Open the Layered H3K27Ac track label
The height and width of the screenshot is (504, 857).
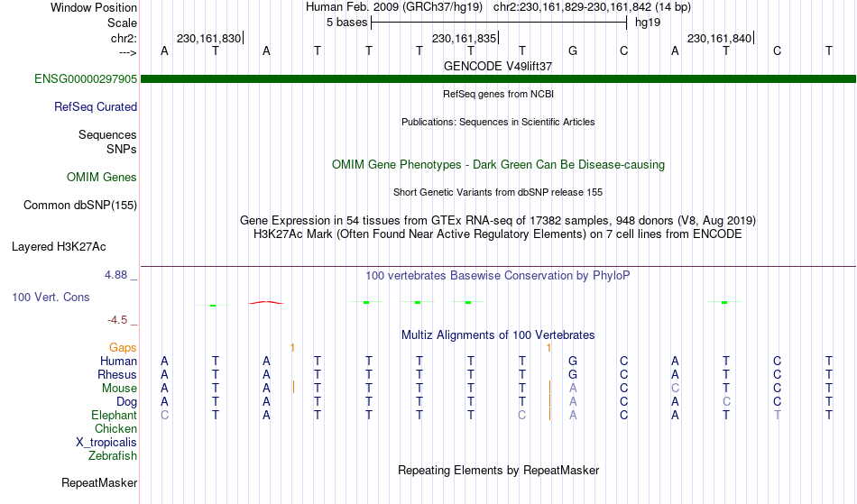click(59, 247)
